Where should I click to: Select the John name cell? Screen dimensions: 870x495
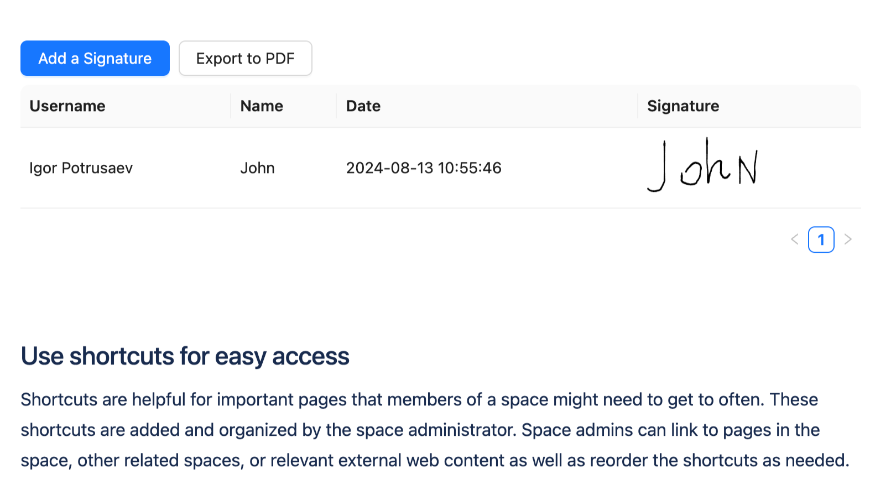click(x=257, y=168)
